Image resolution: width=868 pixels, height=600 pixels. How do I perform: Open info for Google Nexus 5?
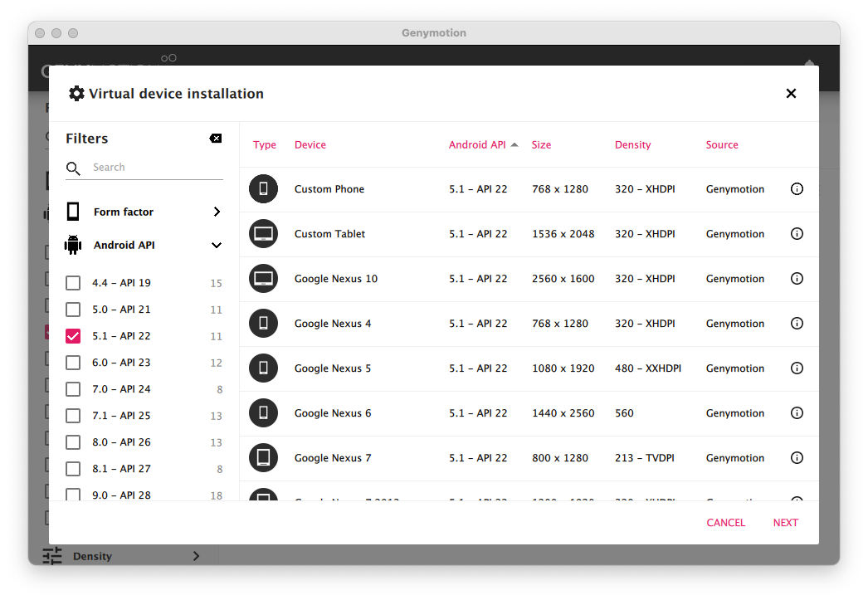pos(797,368)
